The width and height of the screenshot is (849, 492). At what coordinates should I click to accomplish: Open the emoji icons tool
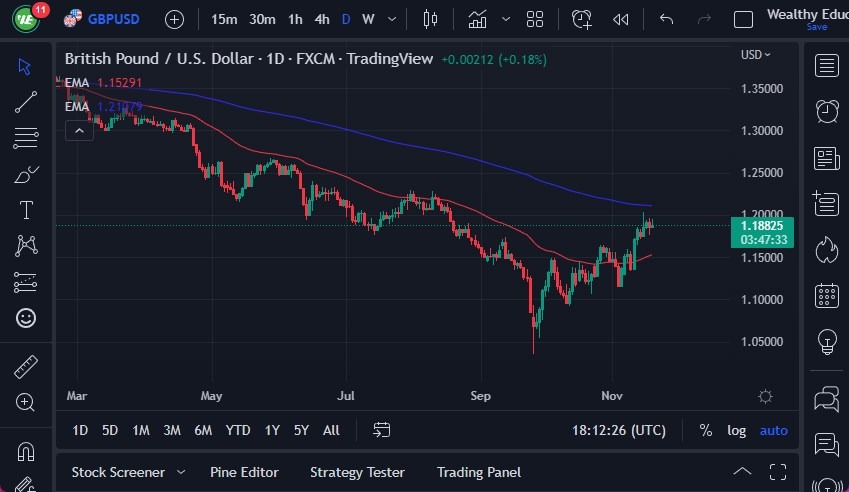click(26, 318)
